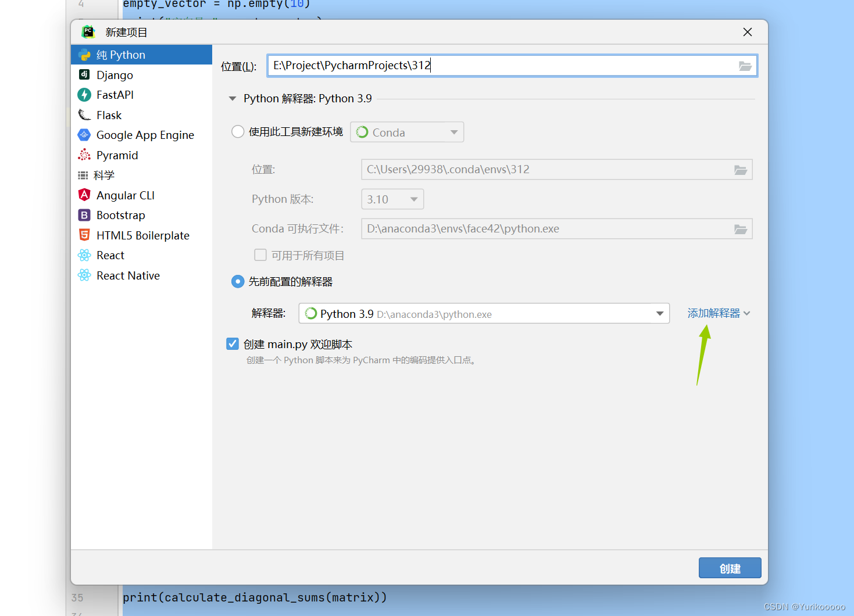This screenshot has height=616, width=854.
Task: Select 使用此工具新建环境 radio option
Action: click(x=238, y=131)
